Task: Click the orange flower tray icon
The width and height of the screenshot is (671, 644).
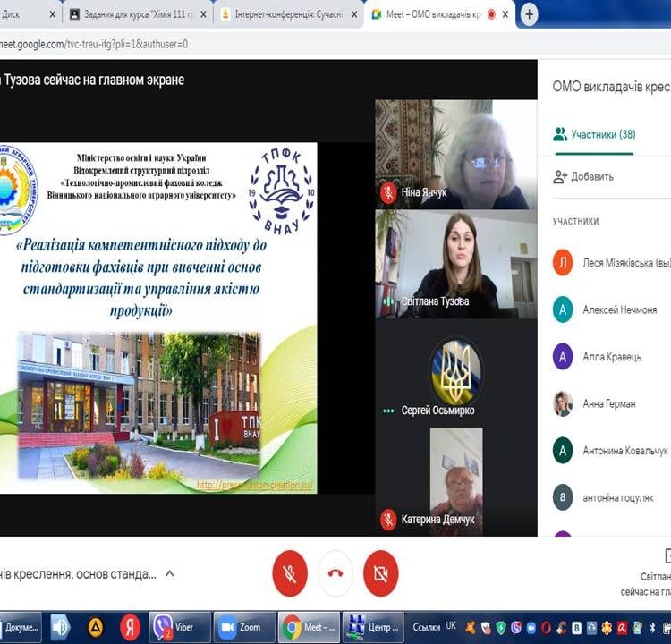Action: (x=607, y=628)
